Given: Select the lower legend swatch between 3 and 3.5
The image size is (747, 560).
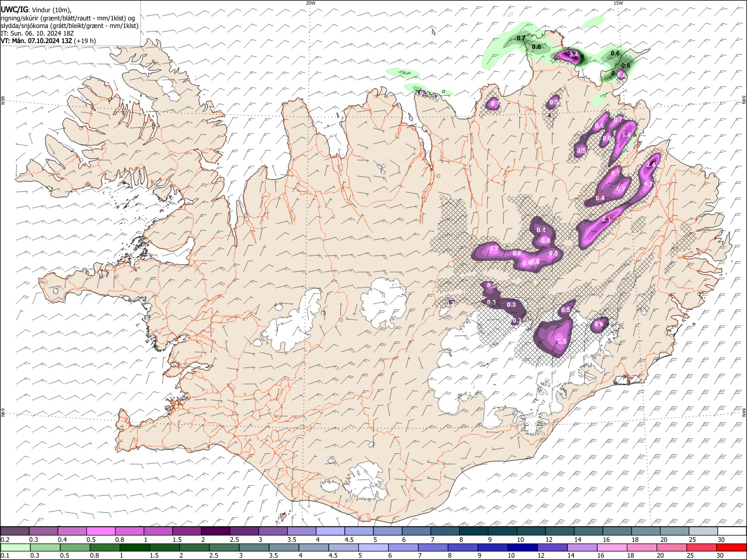Looking at the screenshot, I should click(x=253, y=547).
